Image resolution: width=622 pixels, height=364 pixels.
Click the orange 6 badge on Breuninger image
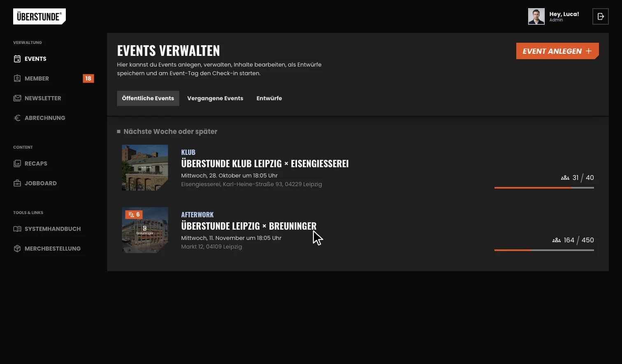point(134,214)
